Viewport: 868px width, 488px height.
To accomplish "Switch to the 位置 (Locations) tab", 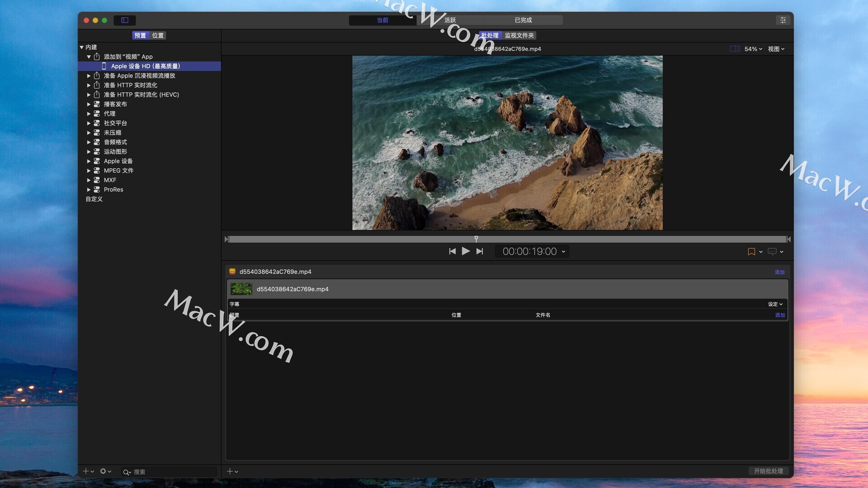I will pyautogui.click(x=158, y=35).
